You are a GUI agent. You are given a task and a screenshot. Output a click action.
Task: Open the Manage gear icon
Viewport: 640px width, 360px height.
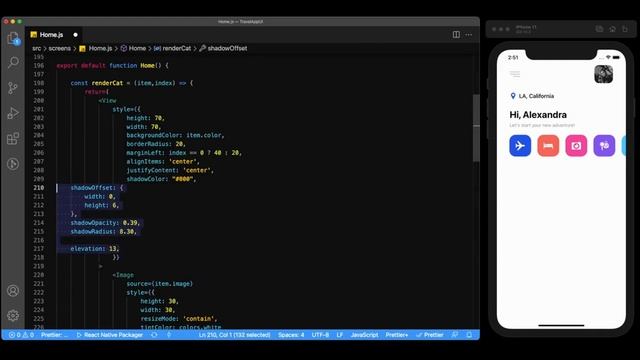pyautogui.click(x=13, y=316)
